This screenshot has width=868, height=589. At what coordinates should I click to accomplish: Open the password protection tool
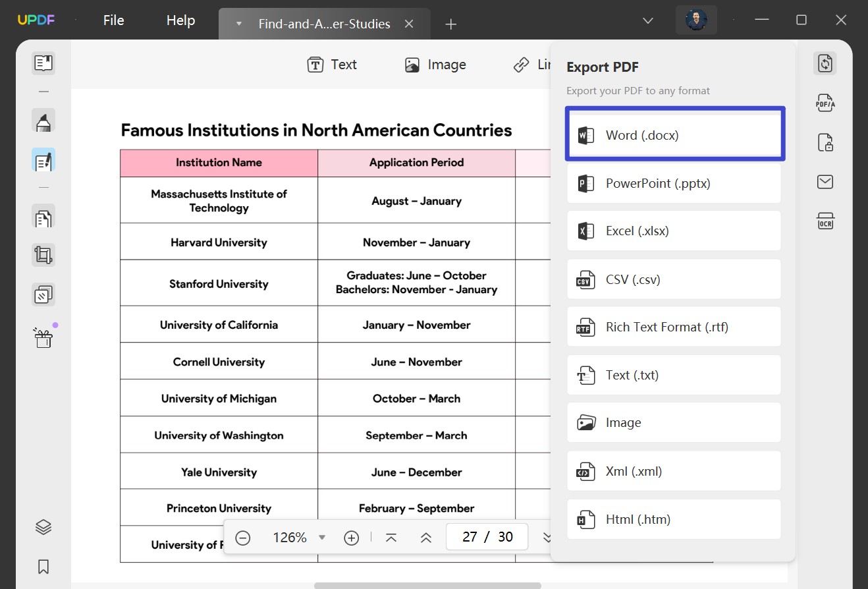tap(825, 142)
